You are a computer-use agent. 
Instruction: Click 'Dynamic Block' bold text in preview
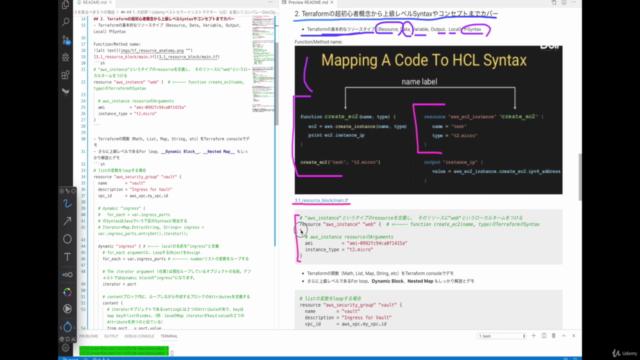pyautogui.click(x=387, y=281)
